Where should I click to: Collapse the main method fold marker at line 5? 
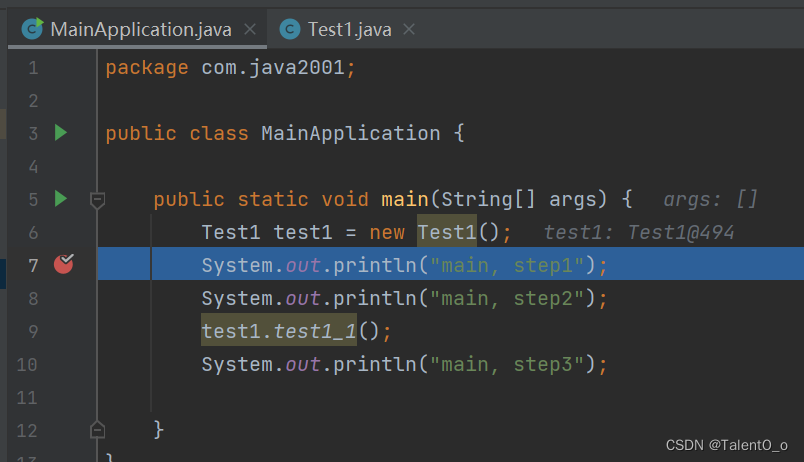[x=97, y=200]
